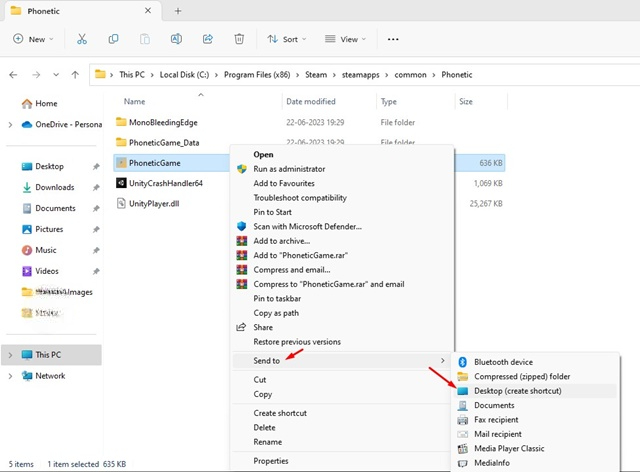The image size is (640, 472).
Task: Expand the OneDrive tree node
Action: click(x=10, y=125)
